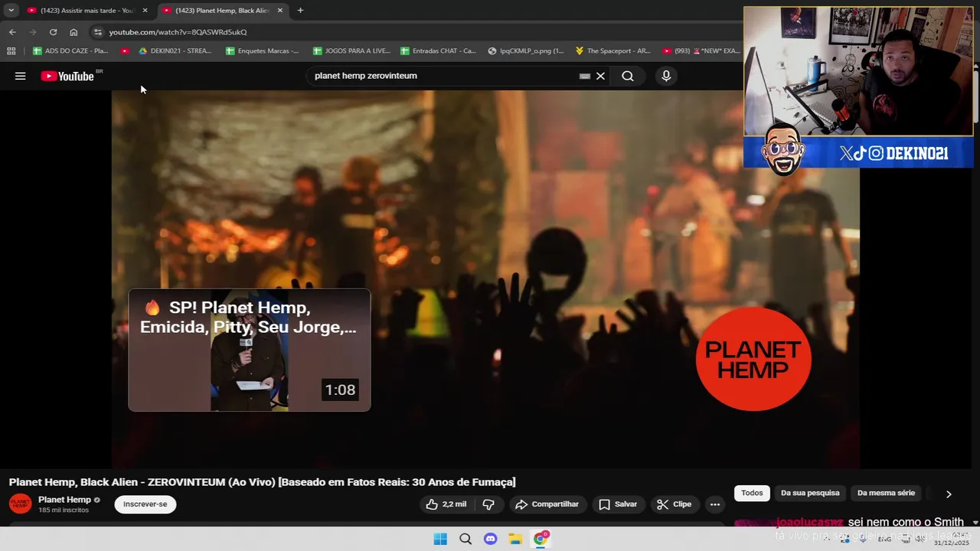Select the Da sua pesquisa chip
Viewport: 980px width, 551px height.
pos(810,494)
